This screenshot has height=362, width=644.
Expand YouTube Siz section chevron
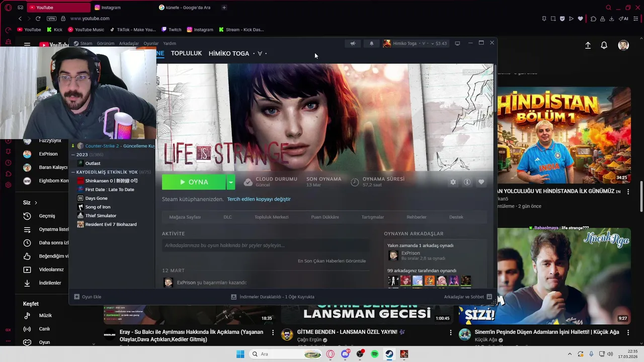click(36, 203)
